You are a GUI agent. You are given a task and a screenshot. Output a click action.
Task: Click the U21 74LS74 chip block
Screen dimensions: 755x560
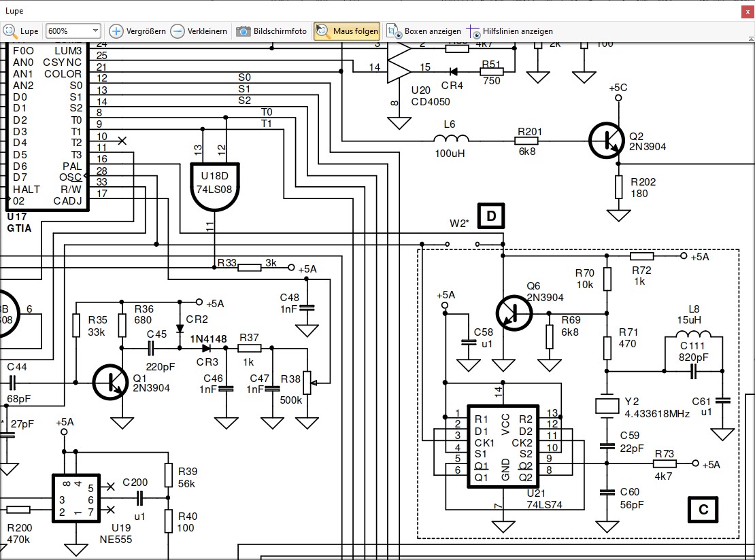pyautogui.click(x=503, y=447)
